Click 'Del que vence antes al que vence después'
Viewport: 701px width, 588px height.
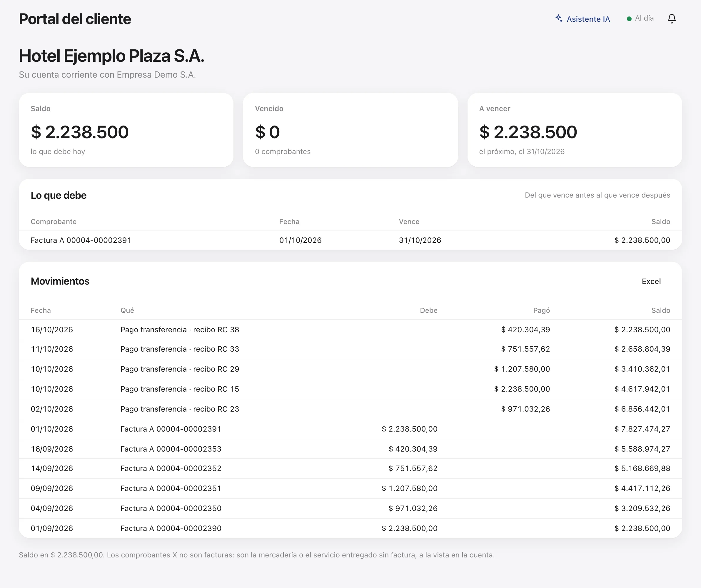point(597,195)
